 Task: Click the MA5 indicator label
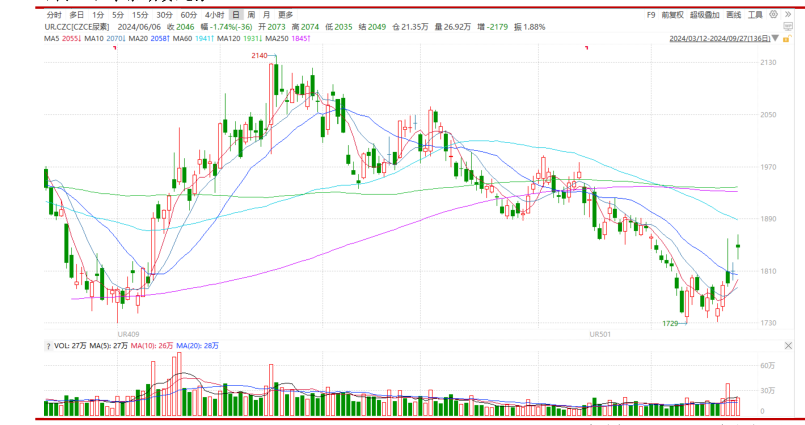click(x=51, y=38)
